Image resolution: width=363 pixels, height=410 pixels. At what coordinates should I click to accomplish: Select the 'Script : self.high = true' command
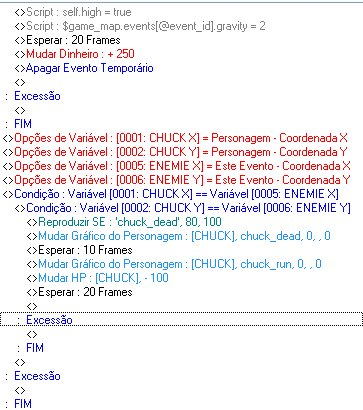(73, 12)
